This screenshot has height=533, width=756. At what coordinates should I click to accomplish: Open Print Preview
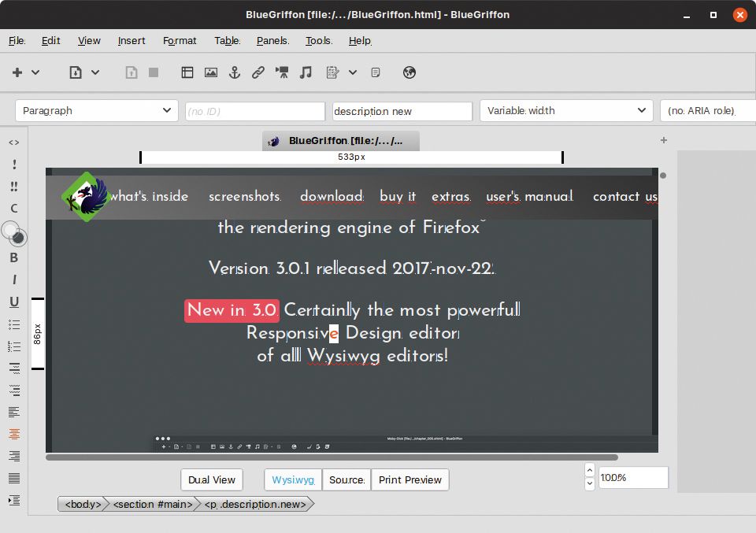[x=409, y=479]
